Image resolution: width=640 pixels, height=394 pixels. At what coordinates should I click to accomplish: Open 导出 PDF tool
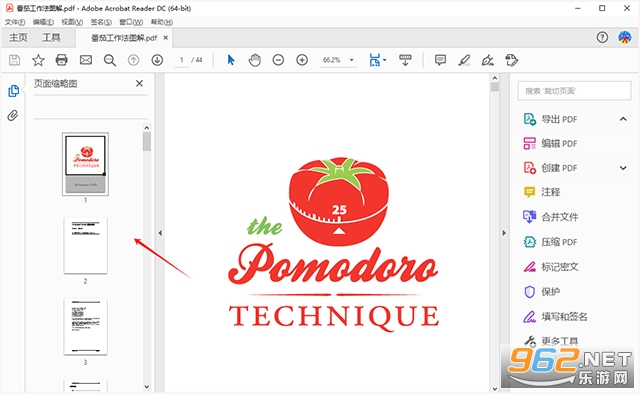click(x=551, y=119)
